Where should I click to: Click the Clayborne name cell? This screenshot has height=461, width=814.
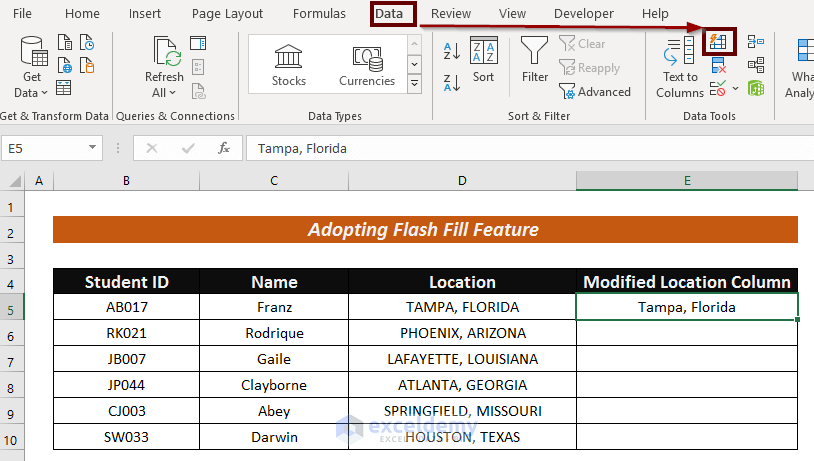pos(274,385)
